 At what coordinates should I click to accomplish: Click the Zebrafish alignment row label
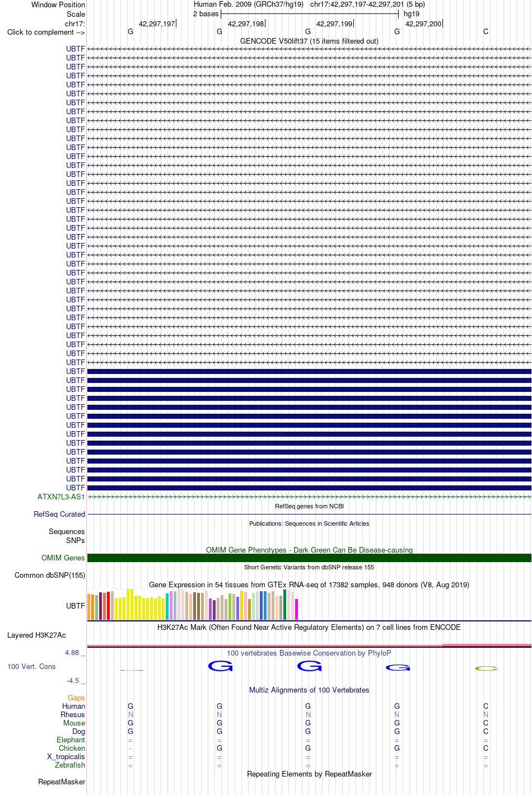(x=70, y=765)
